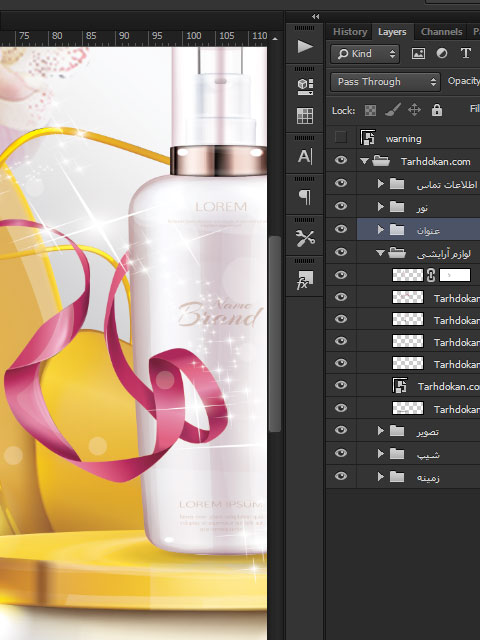Collapse panels with the double-arrow icon
The width and height of the screenshot is (480, 640).
pyautogui.click(x=316, y=16)
